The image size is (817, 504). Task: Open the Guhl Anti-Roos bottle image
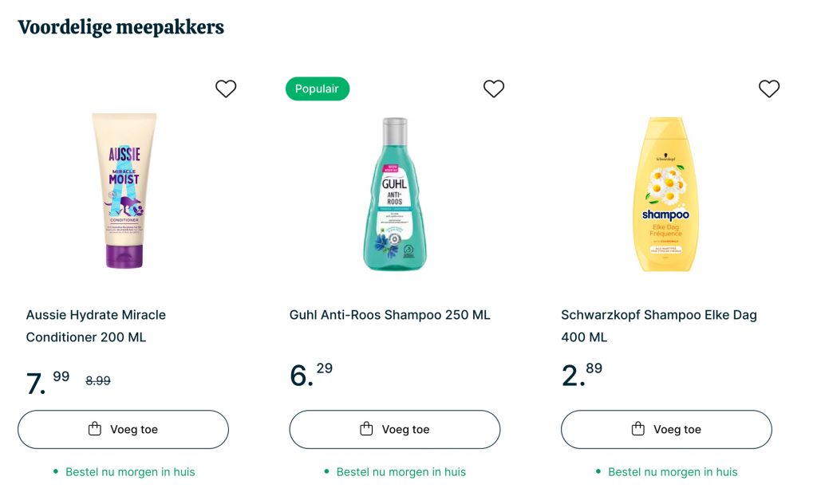point(394,195)
